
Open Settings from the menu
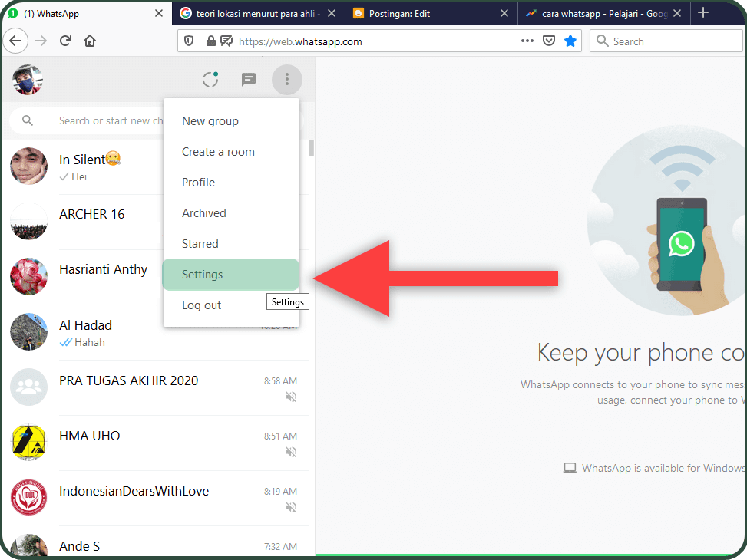pos(231,275)
